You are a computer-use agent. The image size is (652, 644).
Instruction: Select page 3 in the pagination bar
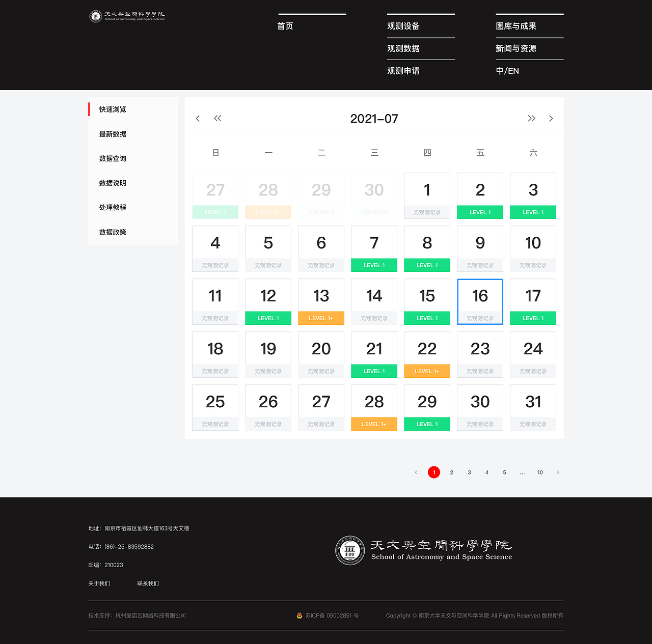pos(469,472)
